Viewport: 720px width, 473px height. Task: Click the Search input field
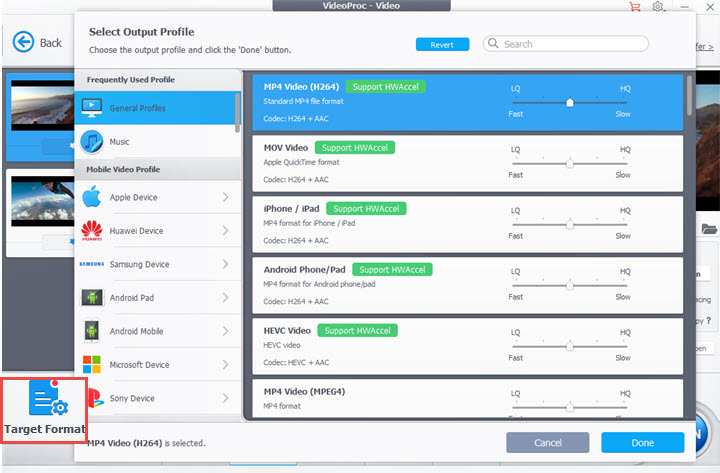(x=570, y=44)
